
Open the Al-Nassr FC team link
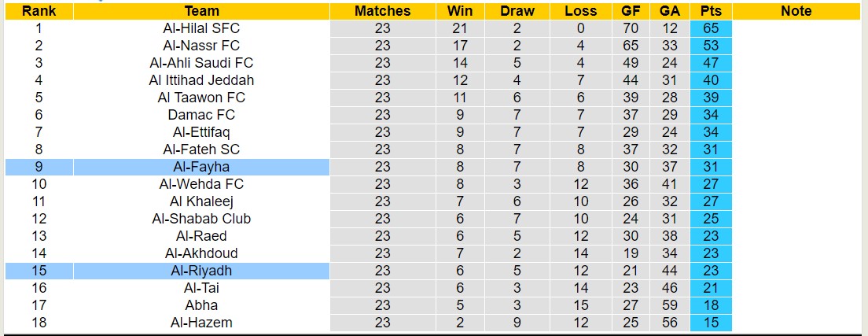(201, 46)
